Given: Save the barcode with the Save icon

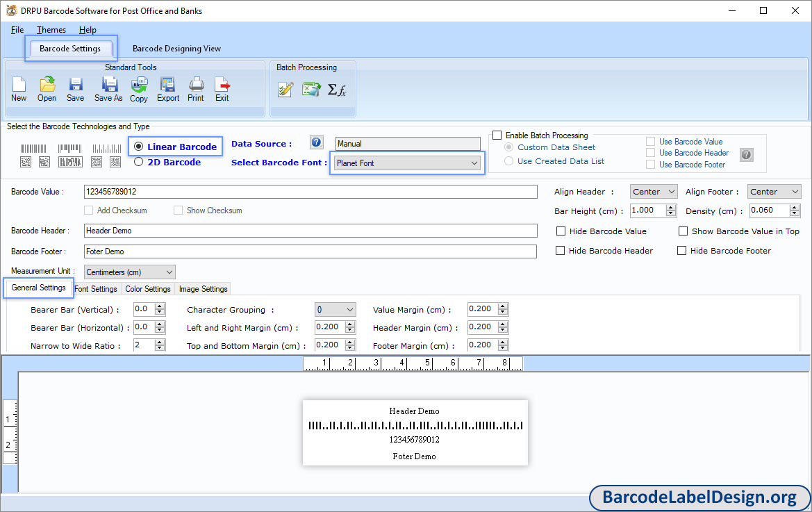Looking at the screenshot, I should [x=76, y=85].
